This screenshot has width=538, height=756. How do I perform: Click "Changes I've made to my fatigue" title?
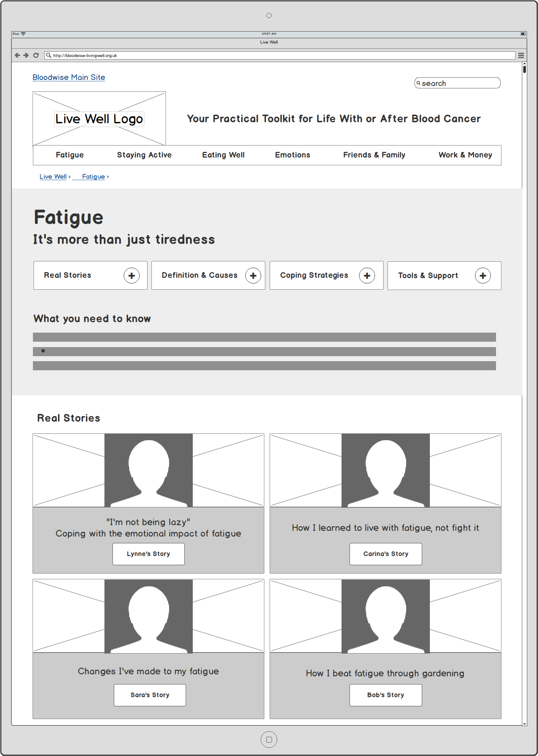tap(148, 671)
